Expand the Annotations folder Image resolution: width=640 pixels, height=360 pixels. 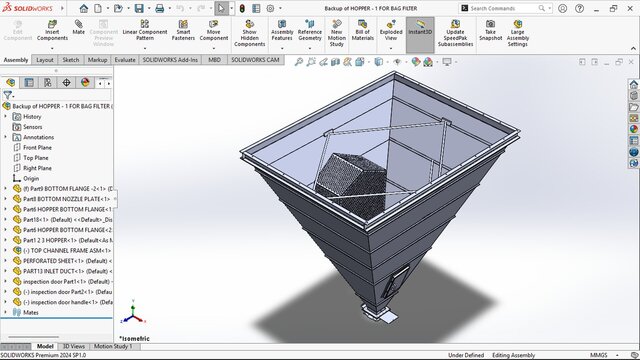pos(5,137)
